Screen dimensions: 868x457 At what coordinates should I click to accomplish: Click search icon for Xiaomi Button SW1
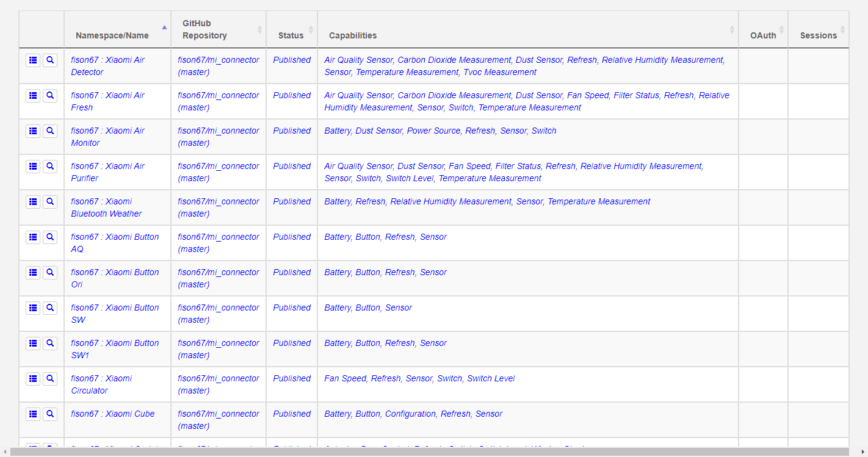tap(50, 344)
